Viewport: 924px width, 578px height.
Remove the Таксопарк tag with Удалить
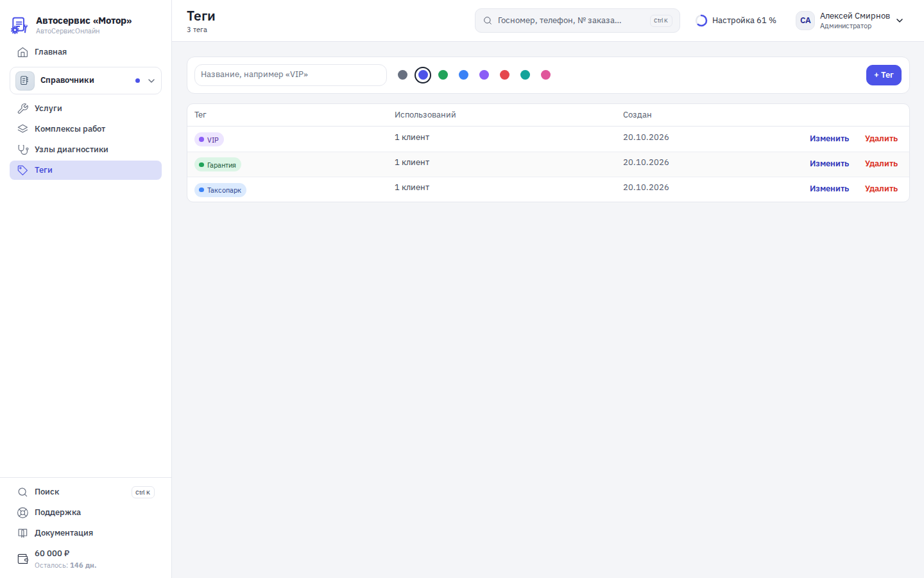tap(881, 189)
